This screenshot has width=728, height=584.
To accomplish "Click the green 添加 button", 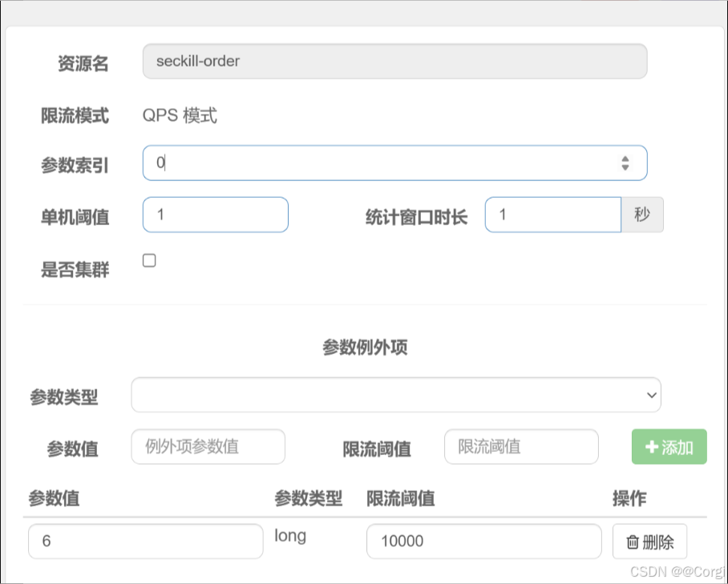I will click(669, 447).
